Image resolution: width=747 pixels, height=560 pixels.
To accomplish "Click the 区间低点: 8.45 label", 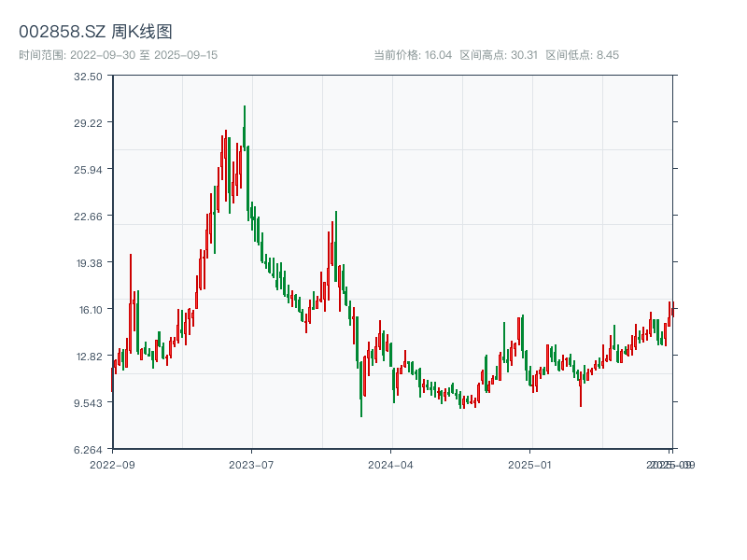I will (x=582, y=55).
